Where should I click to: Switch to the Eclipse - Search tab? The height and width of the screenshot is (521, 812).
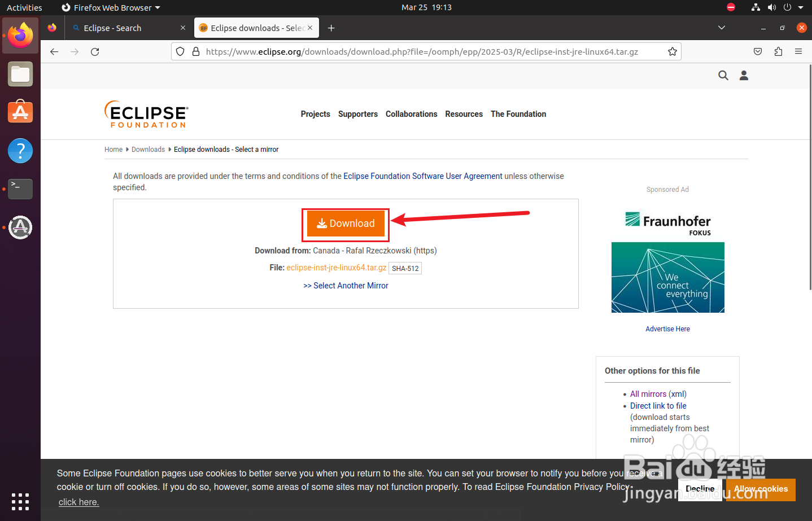point(129,28)
